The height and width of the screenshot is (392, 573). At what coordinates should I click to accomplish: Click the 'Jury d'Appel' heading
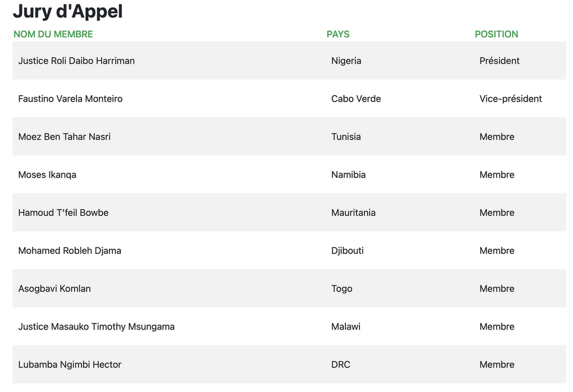coord(68,11)
